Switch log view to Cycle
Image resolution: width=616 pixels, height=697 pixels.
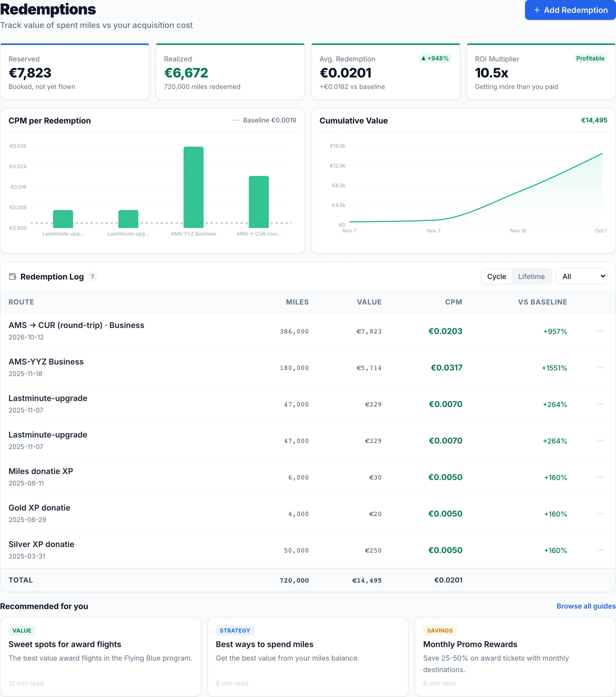point(497,276)
